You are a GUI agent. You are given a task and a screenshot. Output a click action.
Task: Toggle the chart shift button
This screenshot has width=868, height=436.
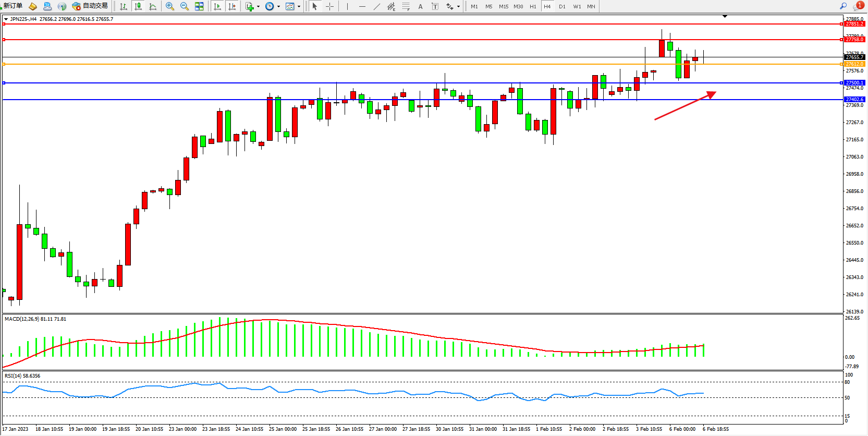[232, 6]
